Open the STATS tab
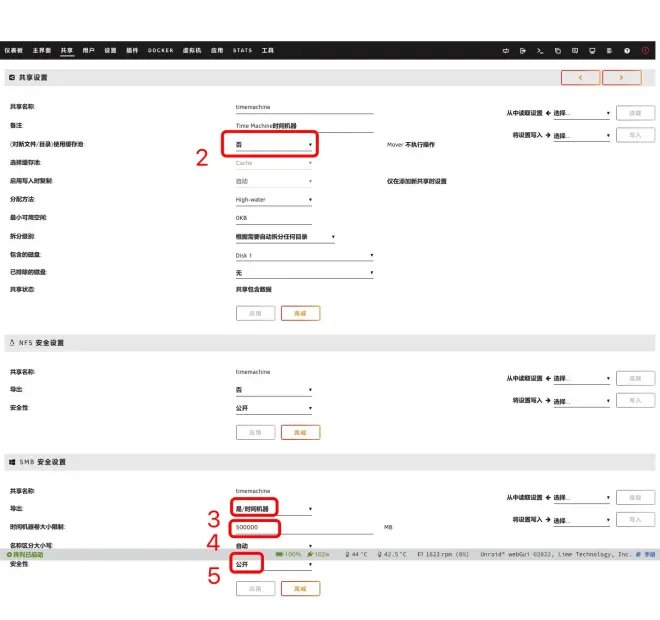The height and width of the screenshot is (620, 660). coord(242,51)
